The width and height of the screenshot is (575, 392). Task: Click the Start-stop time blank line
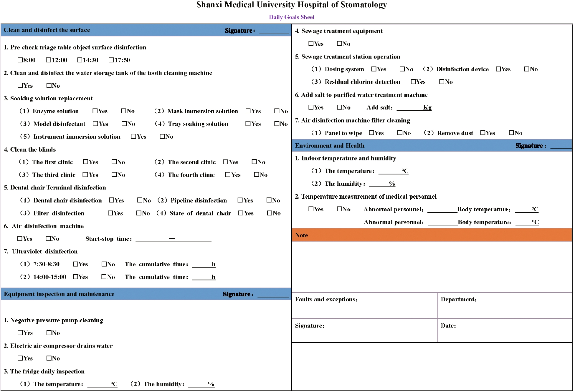click(174, 239)
